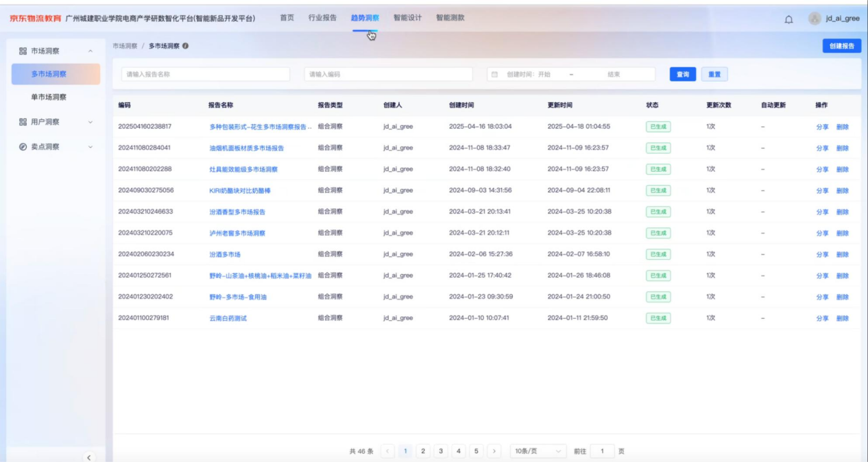This screenshot has height=462, width=868.
Task: Open report 汾酒多市场
Action: pos(225,254)
